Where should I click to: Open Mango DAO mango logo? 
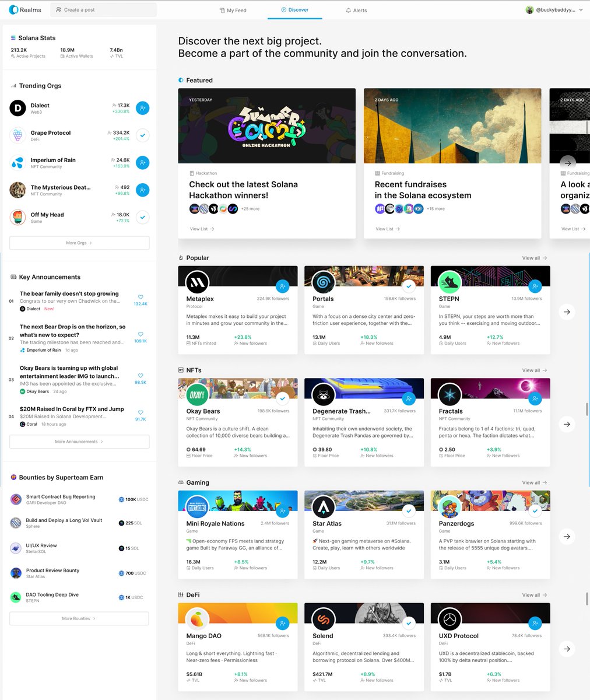(x=197, y=619)
